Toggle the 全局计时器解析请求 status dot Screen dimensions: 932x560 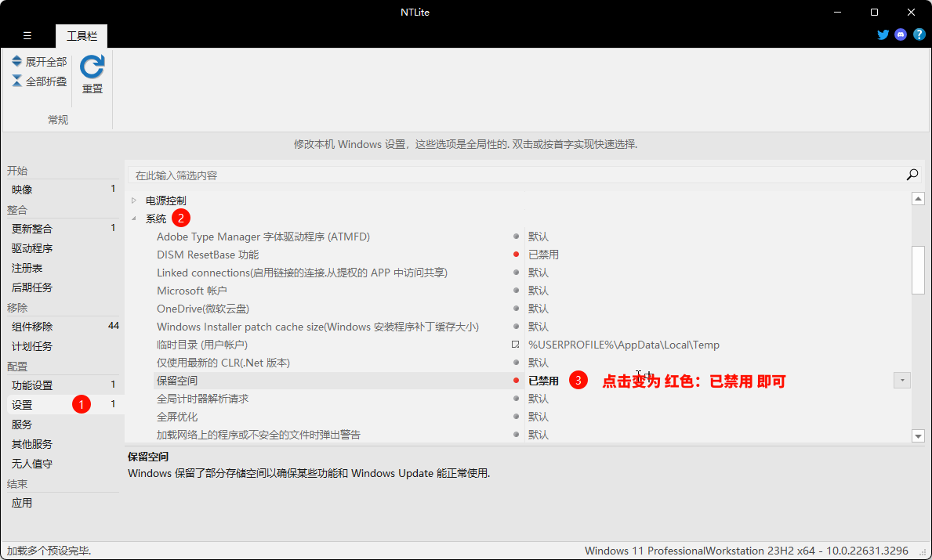pos(516,399)
